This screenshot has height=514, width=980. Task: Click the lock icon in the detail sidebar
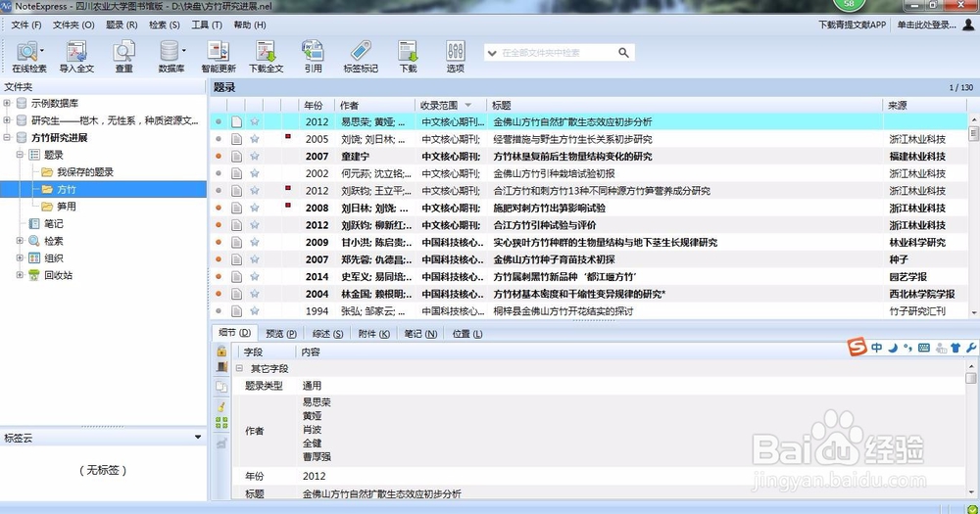click(x=221, y=351)
